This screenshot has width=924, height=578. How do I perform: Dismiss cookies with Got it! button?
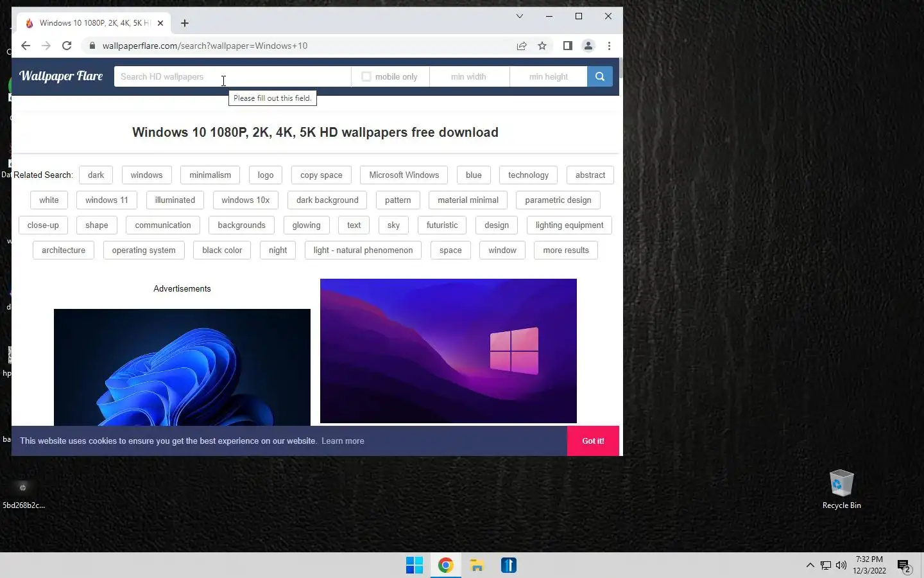tap(593, 441)
